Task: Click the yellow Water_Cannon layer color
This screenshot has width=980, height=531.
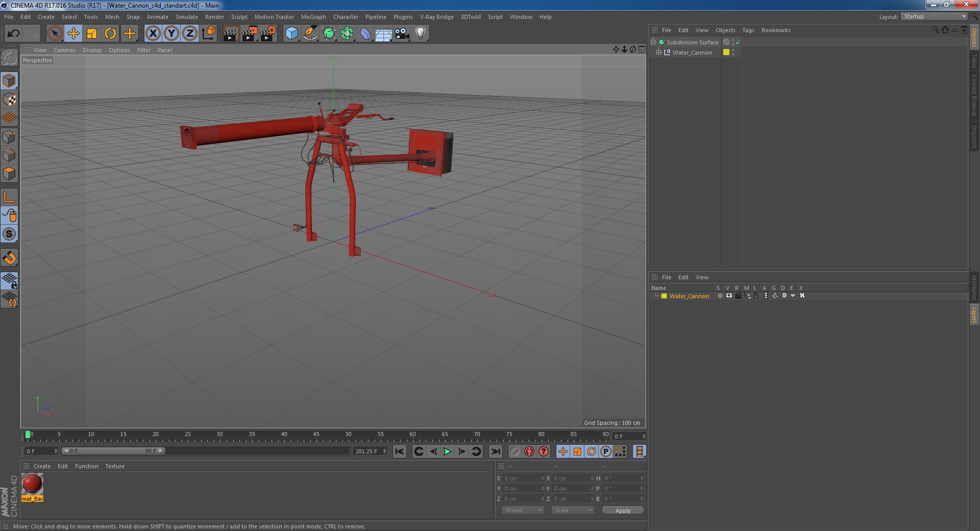Action: (x=664, y=296)
